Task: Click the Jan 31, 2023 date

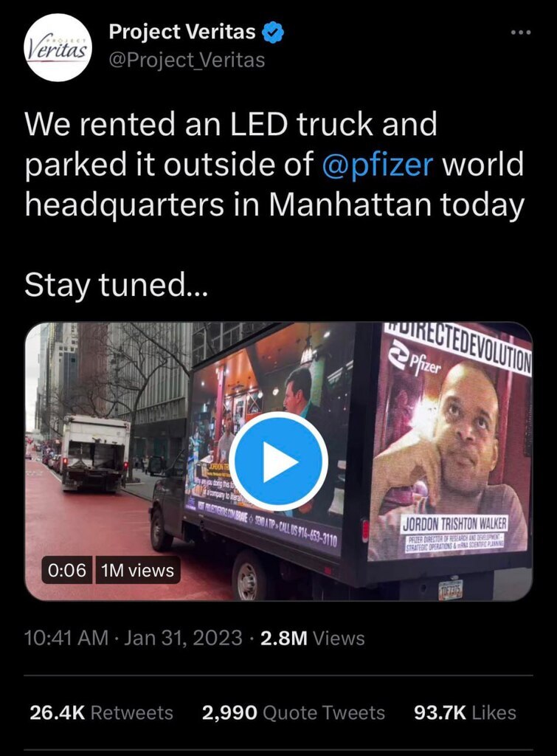Action: coord(183,638)
